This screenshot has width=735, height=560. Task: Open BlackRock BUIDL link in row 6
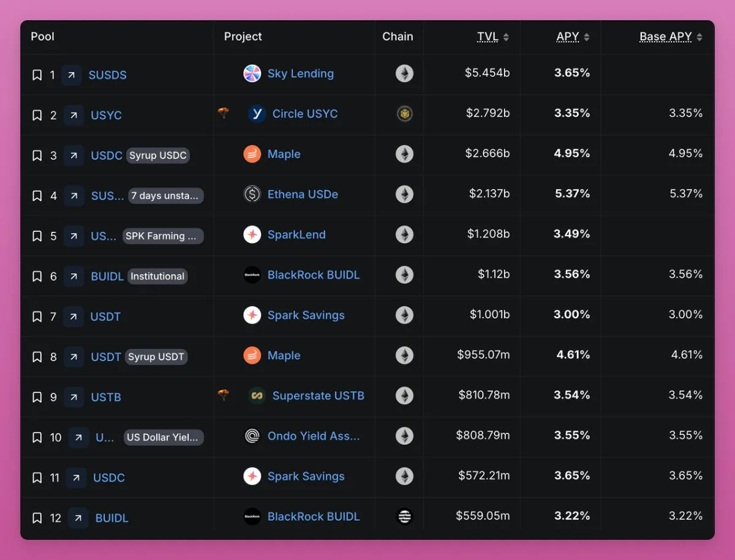(314, 275)
